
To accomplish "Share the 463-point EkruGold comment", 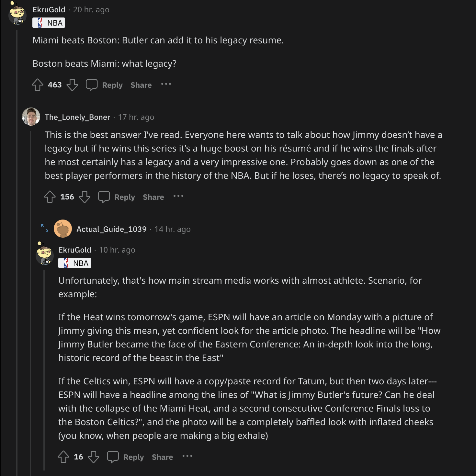I will 141,85.
